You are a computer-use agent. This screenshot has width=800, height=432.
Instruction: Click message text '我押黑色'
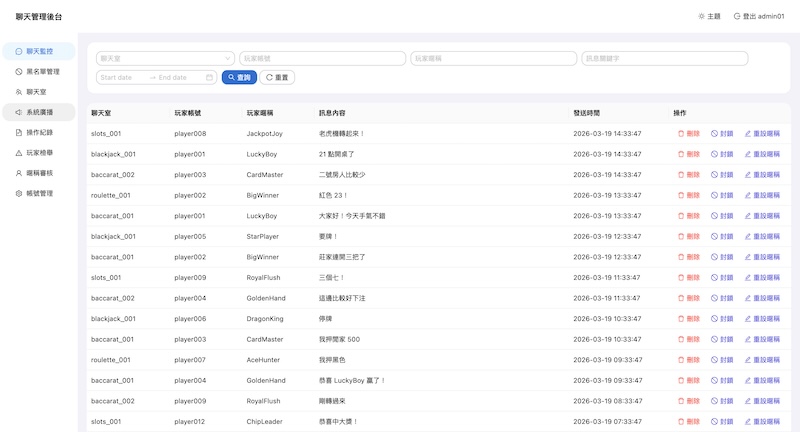332,360
